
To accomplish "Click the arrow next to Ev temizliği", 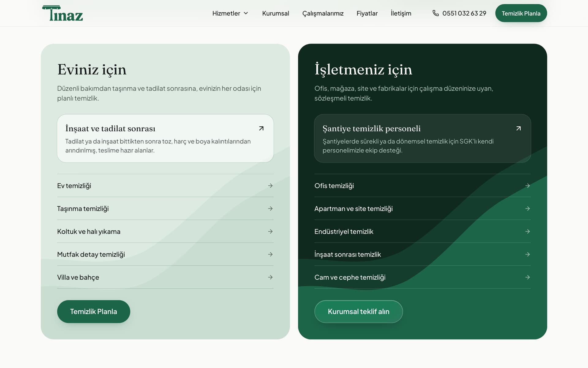I will coord(270,186).
